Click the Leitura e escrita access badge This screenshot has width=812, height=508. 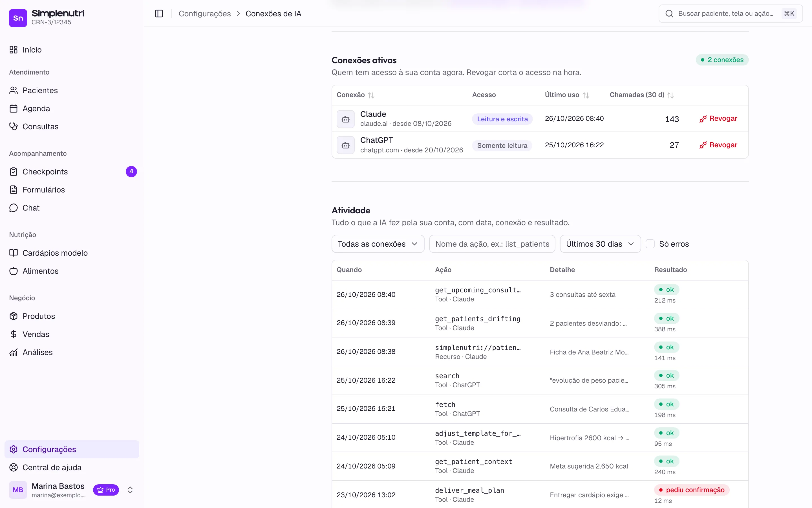pos(502,119)
